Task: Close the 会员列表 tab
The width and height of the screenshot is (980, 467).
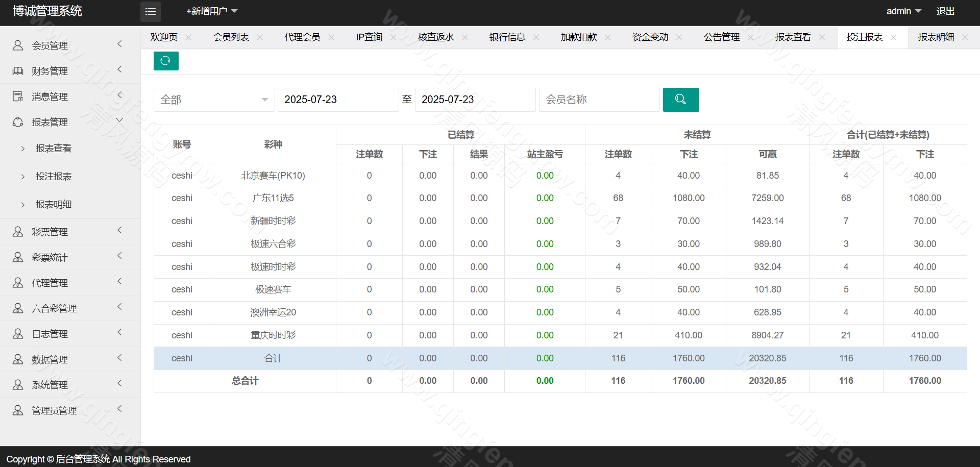Action: click(x=260, y=37)
